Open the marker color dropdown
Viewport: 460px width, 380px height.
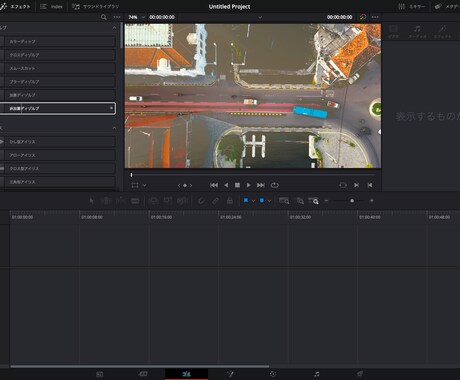point(269,201)
